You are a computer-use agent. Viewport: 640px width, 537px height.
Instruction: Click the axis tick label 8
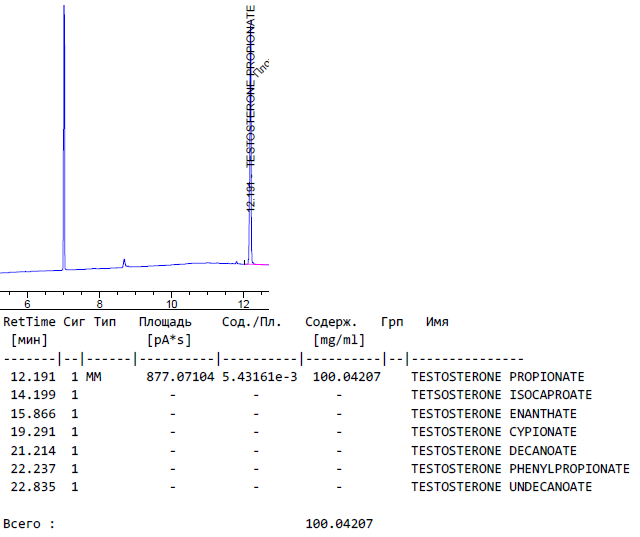(99, 303)
